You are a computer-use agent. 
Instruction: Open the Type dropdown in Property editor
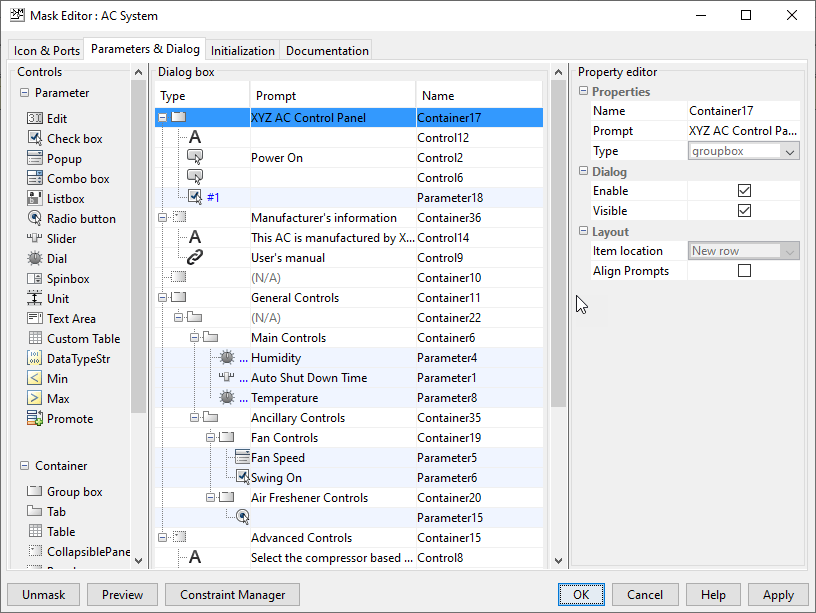(790, 151)
